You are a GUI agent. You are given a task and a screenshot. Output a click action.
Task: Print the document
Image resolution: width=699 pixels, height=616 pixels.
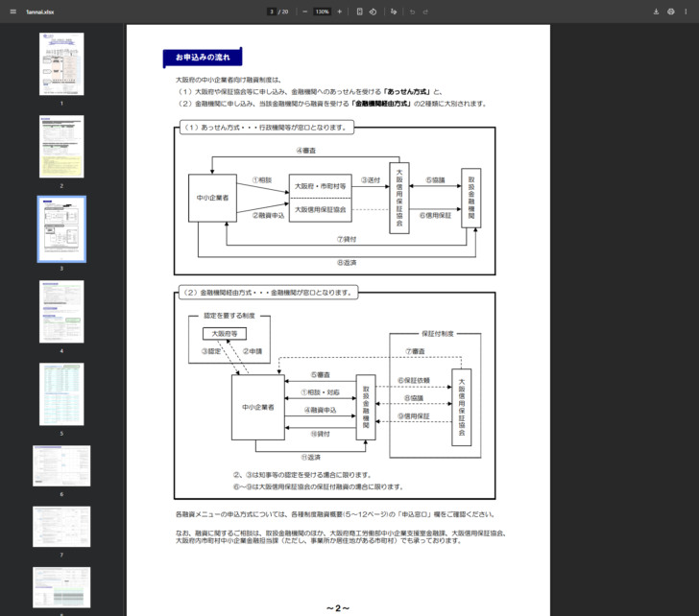point(670,12)
